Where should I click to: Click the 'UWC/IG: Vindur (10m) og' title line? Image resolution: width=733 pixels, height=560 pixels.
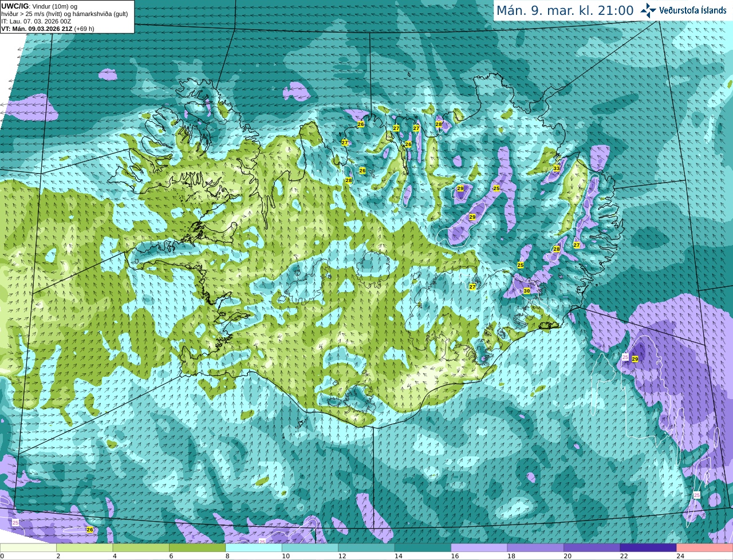coord(40,6)
